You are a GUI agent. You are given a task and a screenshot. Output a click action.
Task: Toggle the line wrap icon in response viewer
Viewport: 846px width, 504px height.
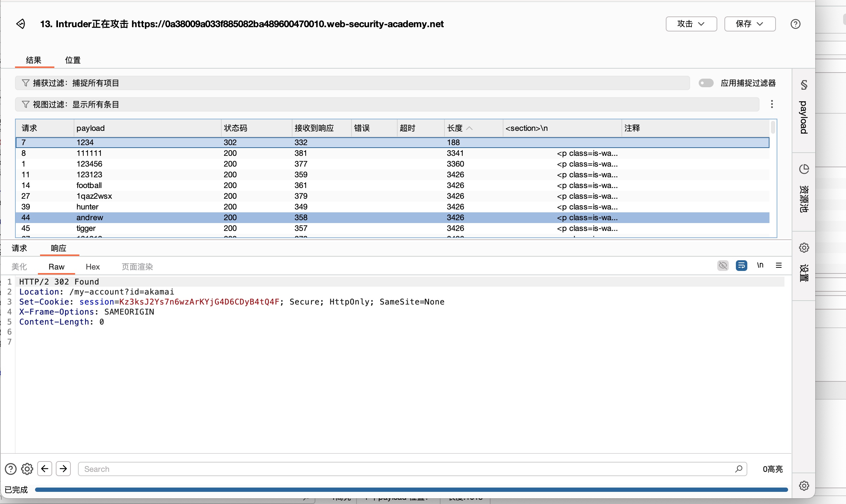741,265
